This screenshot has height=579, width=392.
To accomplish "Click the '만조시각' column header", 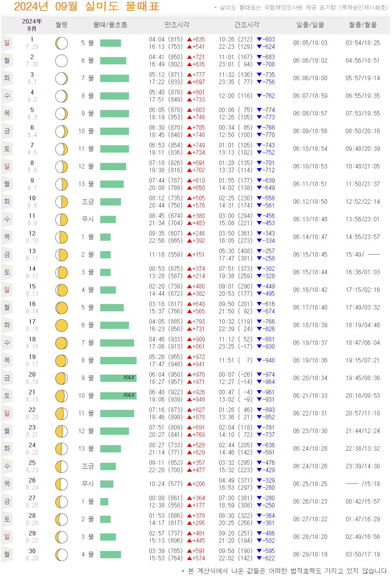I will click(x=177, y=25).
